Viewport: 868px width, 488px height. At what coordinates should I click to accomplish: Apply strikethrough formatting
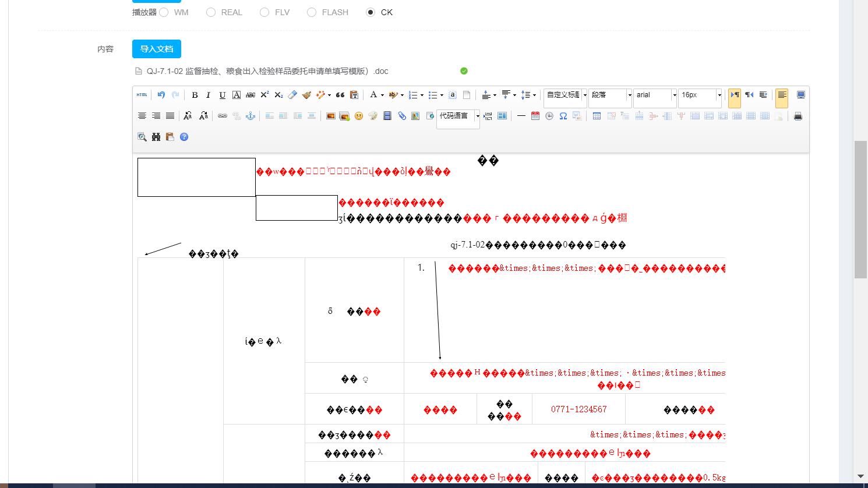250,95
